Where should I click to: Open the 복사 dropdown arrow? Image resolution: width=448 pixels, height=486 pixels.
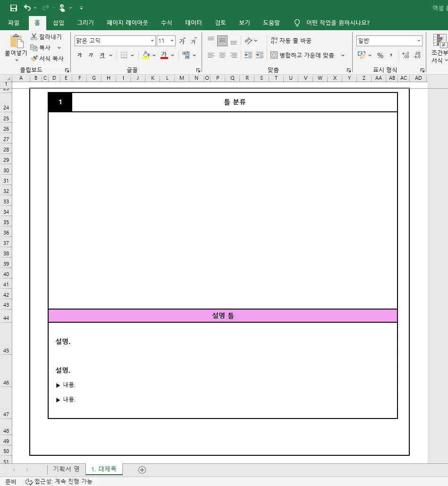(59, 48)
